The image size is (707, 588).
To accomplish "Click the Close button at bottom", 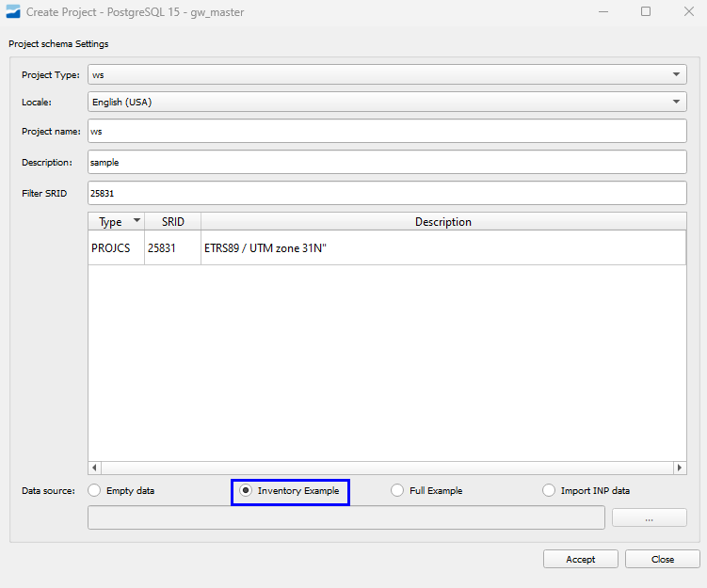I will coord(662,559).
